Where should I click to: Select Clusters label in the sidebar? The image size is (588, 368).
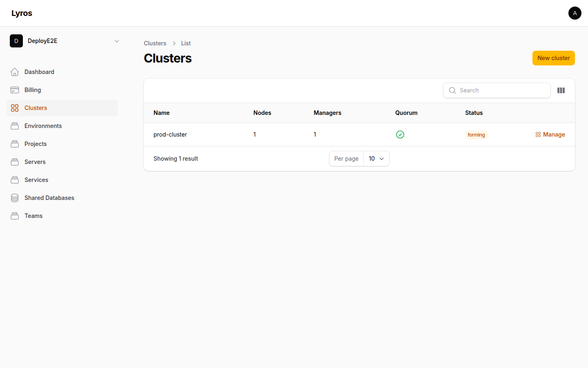pos(36,108)
